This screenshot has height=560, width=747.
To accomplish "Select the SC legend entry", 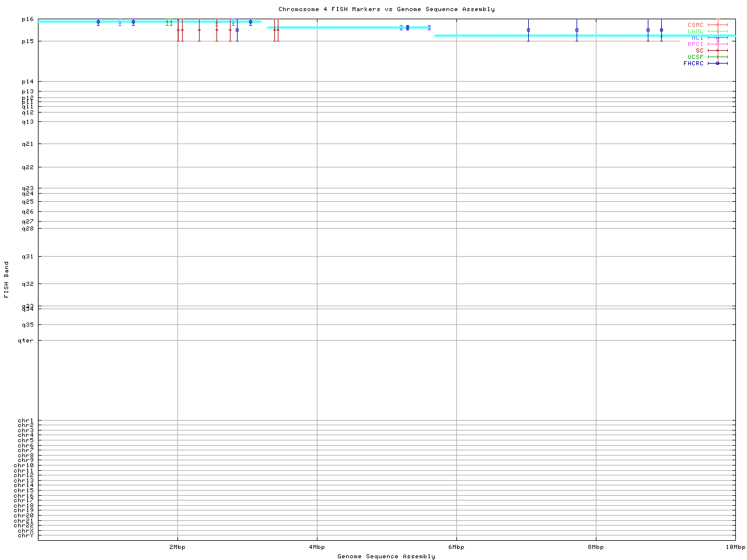I will coord(699,51).
